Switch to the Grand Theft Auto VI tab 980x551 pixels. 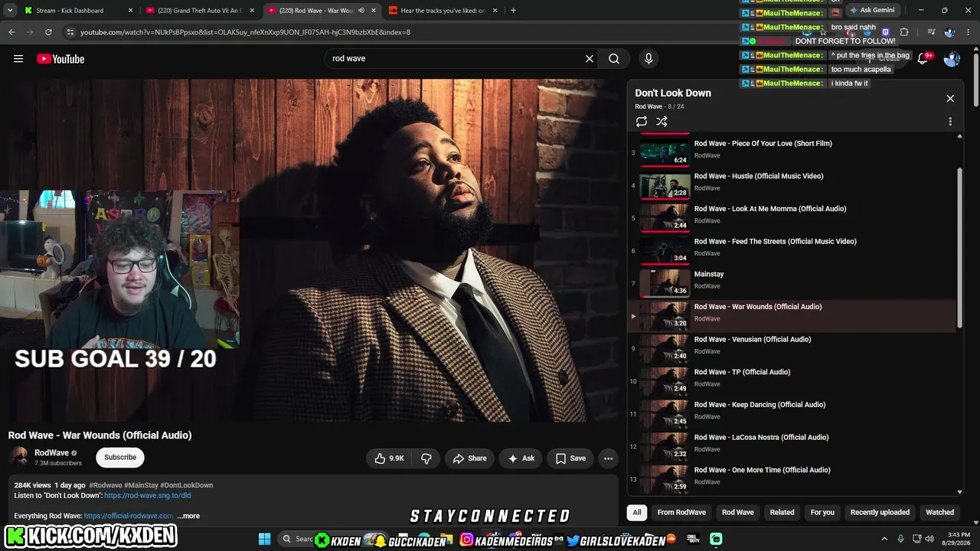(x=201, y=11)
